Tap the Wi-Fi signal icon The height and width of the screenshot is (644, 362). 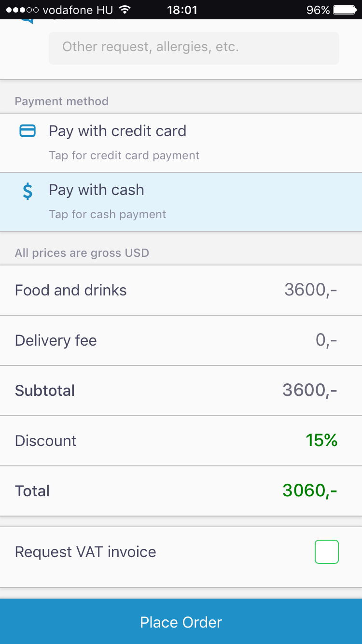(125, 10)
